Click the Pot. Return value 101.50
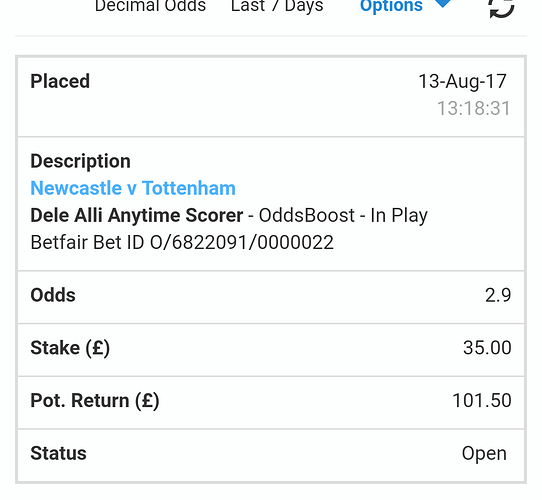The image size is (542, 500). tap(482, 400)
